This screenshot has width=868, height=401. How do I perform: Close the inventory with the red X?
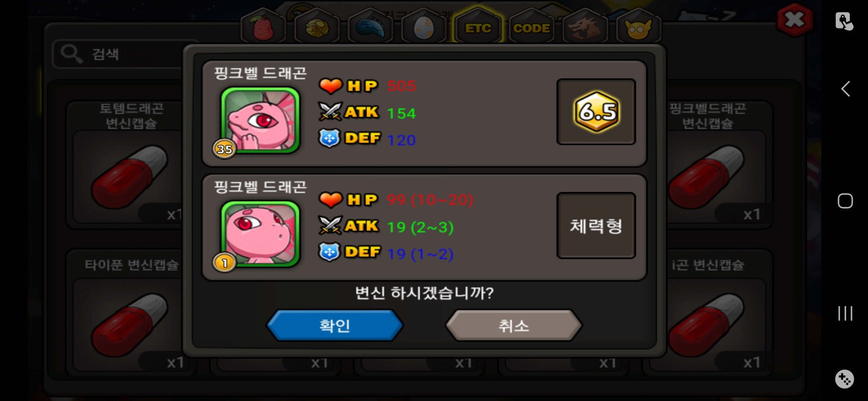[795, 20]
